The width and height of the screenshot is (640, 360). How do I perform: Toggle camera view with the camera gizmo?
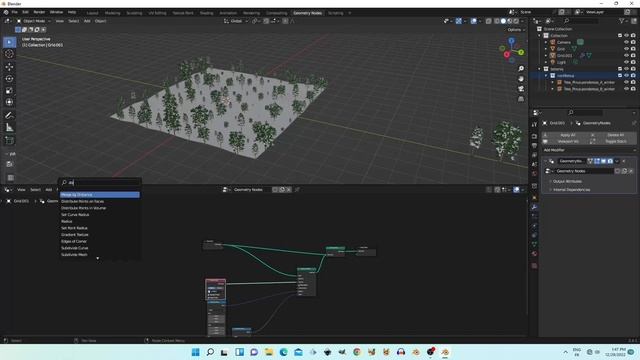(x=521, y=89)
